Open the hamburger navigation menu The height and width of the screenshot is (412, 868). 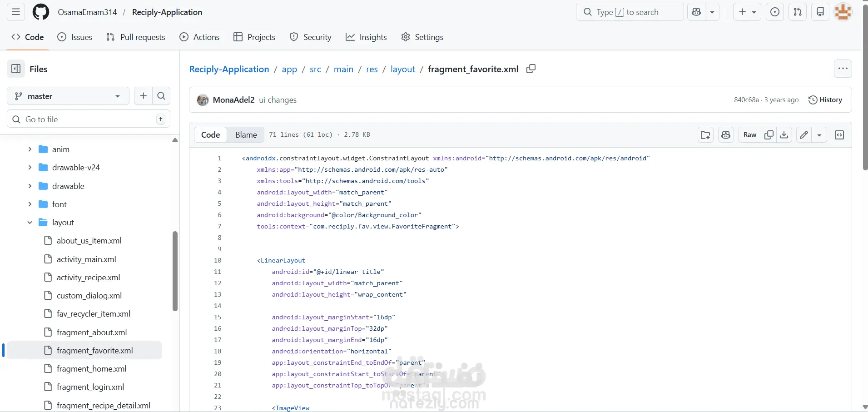[x=16, y=12]
